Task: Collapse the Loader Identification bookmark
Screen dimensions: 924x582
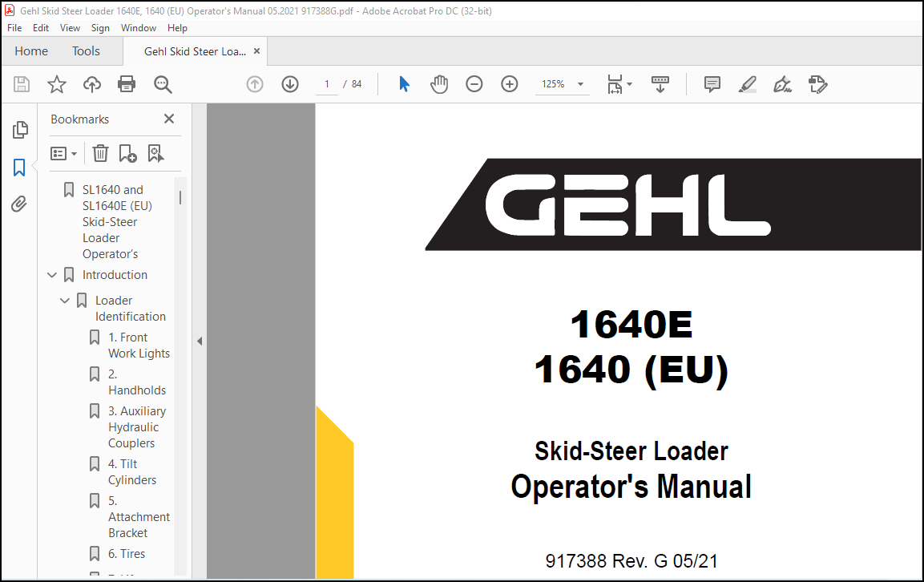Action: click(x=65, y=301)
